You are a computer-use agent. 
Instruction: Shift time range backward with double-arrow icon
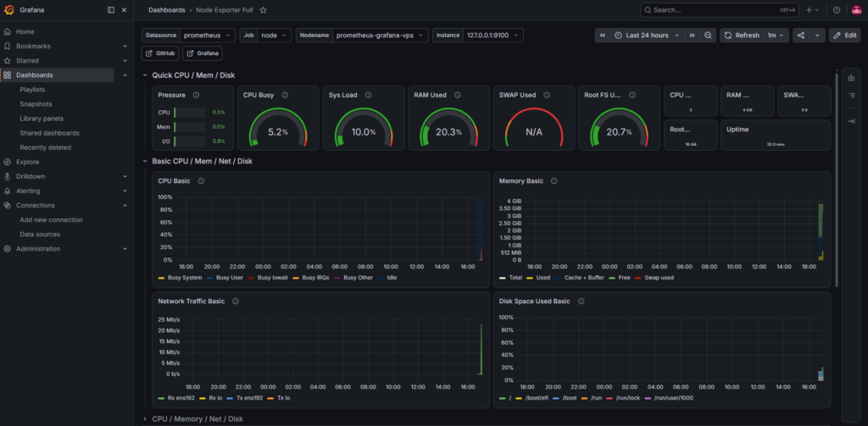point(603,36)
